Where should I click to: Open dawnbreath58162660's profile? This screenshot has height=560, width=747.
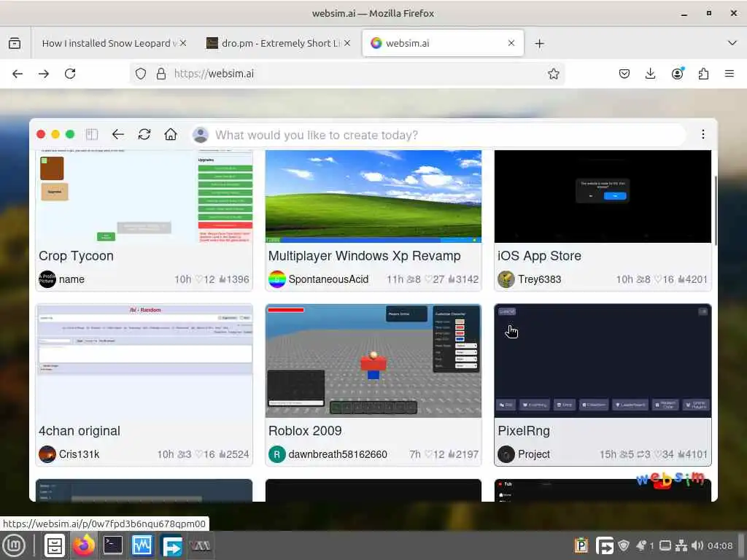tap(328, 454)
